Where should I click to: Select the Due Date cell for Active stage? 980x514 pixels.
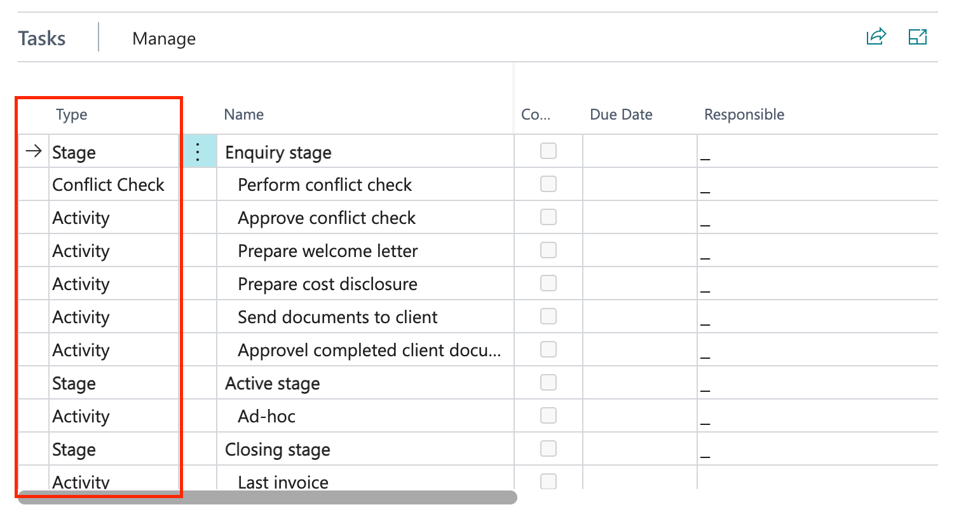click(640, 383)
